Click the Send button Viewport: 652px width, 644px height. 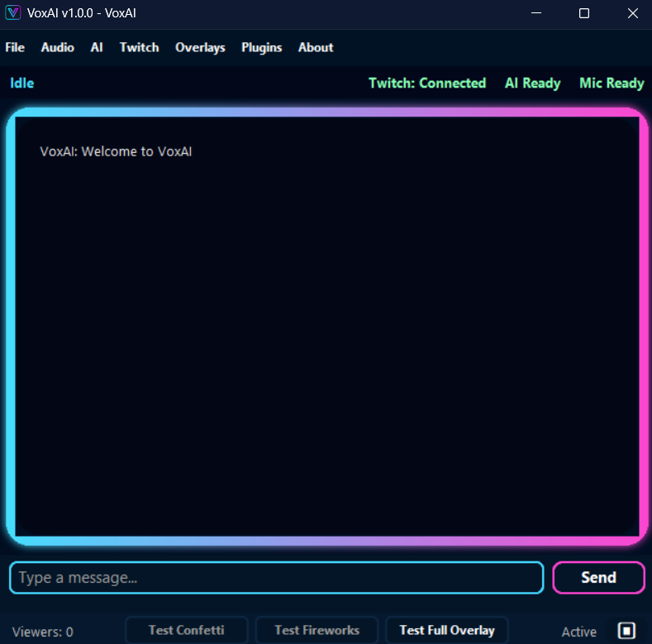coord(598,577)
